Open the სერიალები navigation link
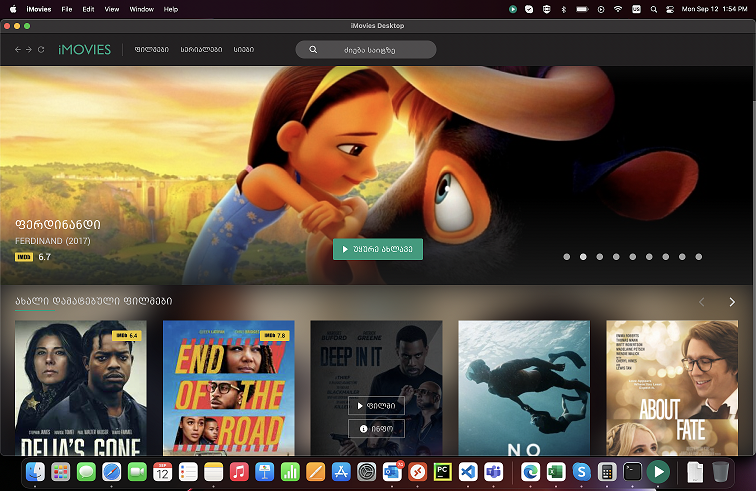This screenshot has height=491, width=756. [201, 50]
